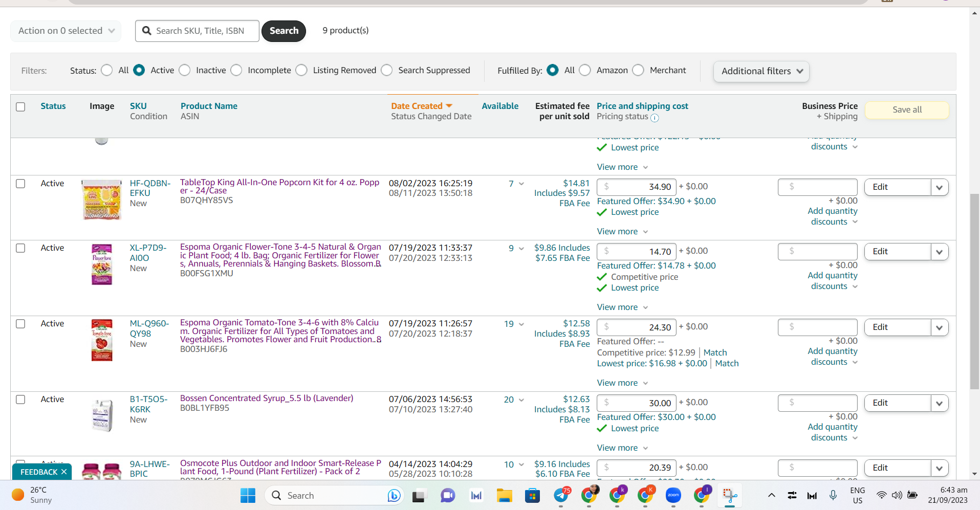Image resolution: width=980 pixels, height=510 pixels.
Task: Open the Windows Start menu
Action: [248, 495]
